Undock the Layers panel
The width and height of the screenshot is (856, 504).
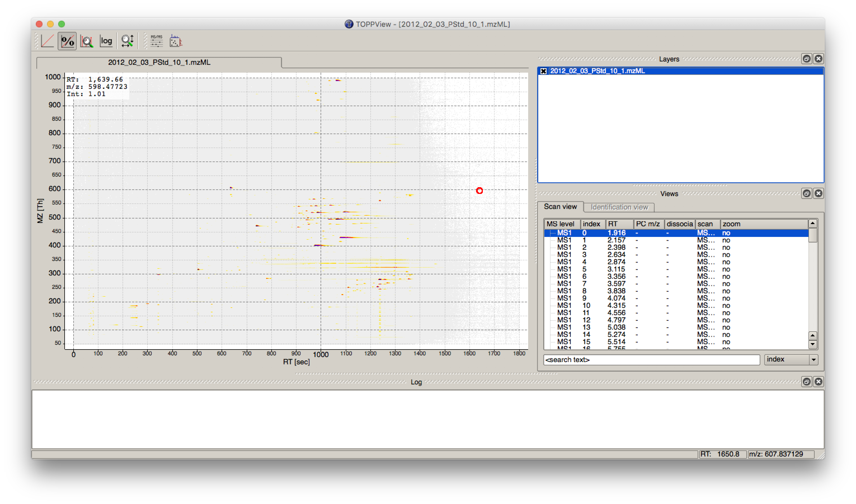pos(806,59)
